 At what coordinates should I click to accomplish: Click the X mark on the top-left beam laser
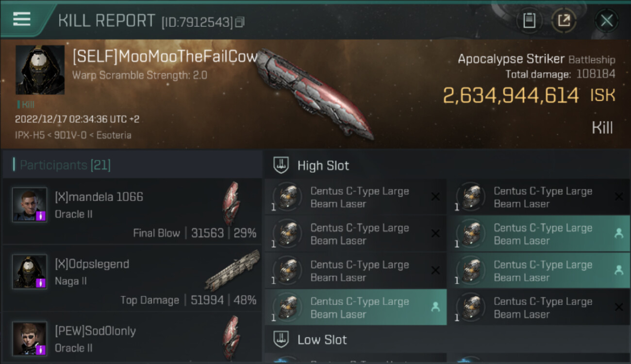[435, 197]
